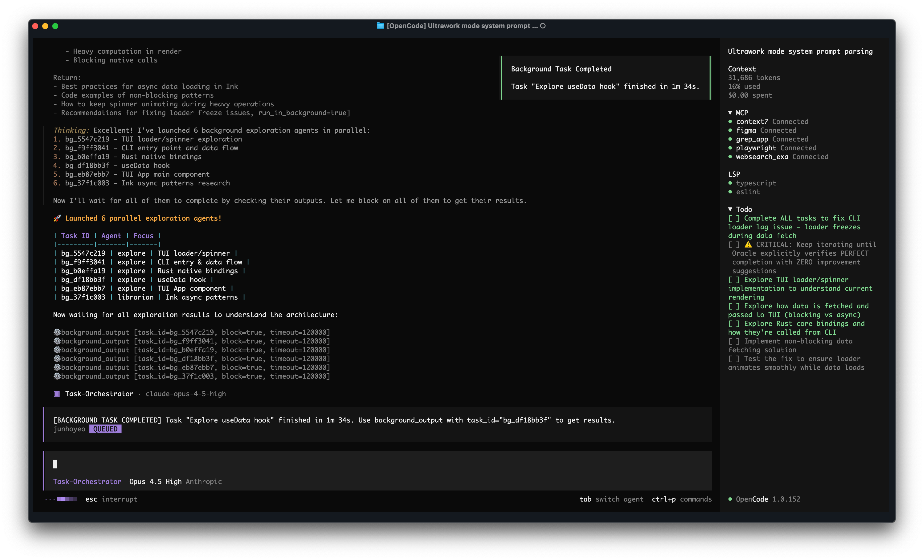924x560 pixels.
Task: Switch agent via Task-Orchestrator label in prompt
Action: click(87, 481)
